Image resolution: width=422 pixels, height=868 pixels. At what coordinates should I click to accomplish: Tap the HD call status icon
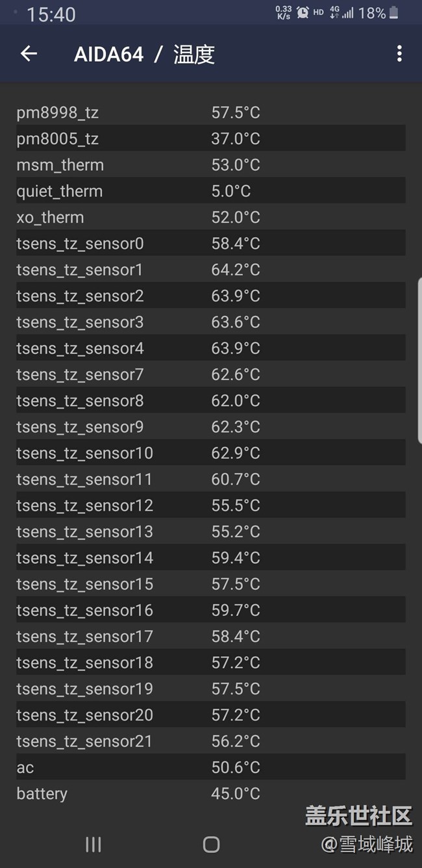click(318, 12)
